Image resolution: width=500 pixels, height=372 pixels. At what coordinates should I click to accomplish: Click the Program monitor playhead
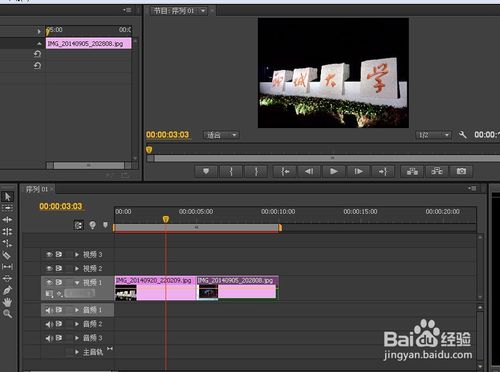coord(149,150)
